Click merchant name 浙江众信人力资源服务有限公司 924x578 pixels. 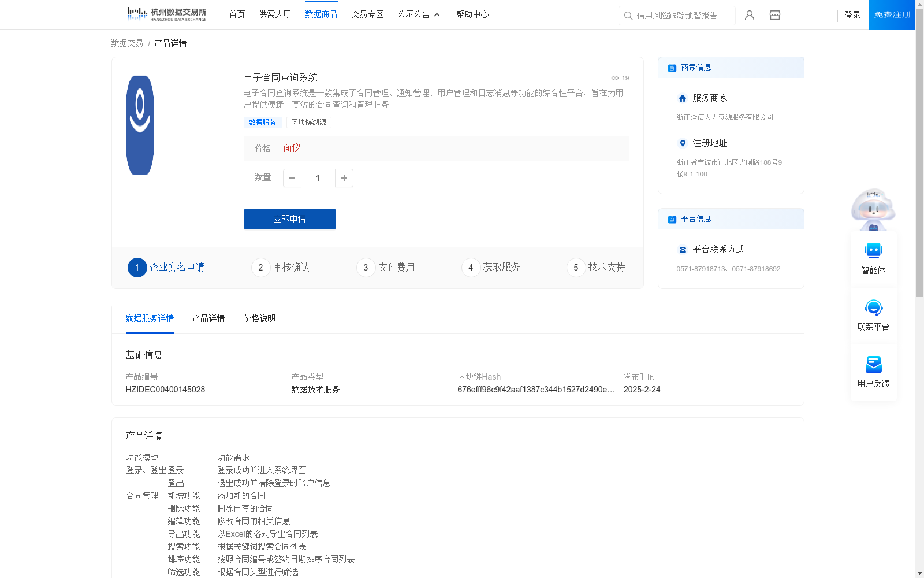(725, 117)
